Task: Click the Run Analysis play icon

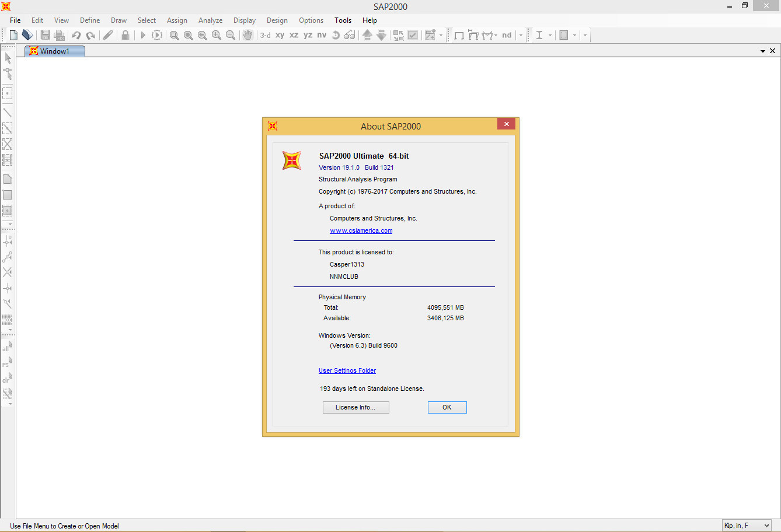Action: 143,35
